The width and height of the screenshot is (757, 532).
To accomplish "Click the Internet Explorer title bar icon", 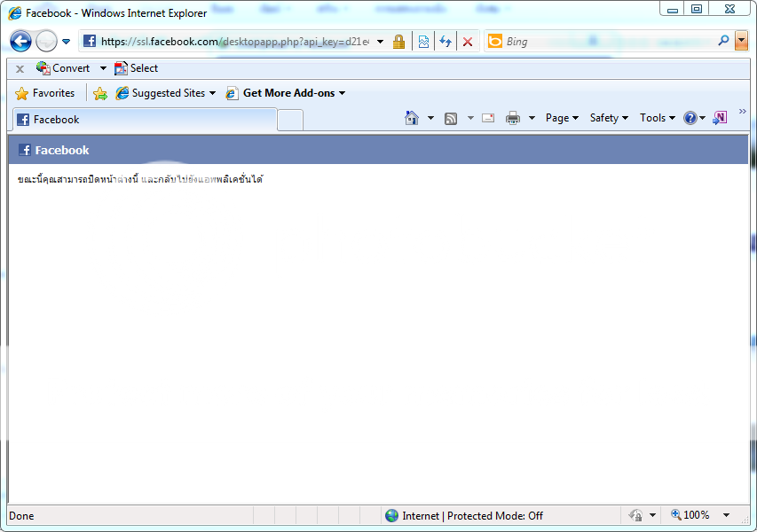I will [x=15, y=13].
